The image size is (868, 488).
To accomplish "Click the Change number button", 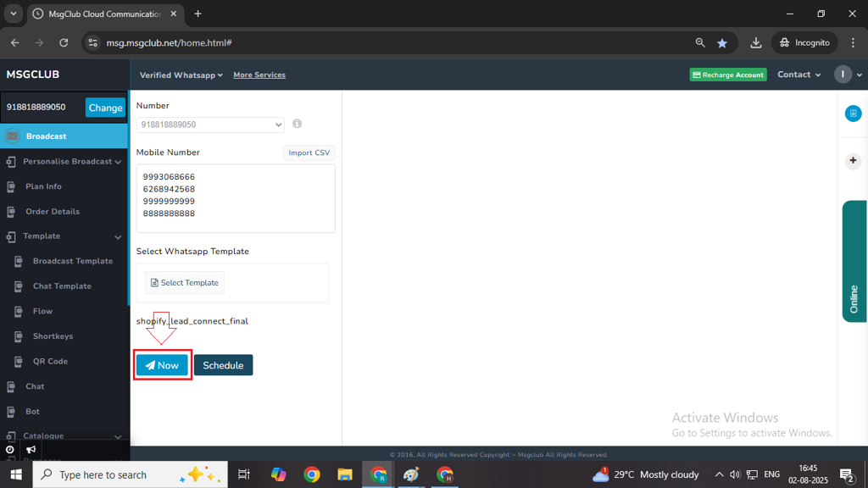I will point(105,108).
